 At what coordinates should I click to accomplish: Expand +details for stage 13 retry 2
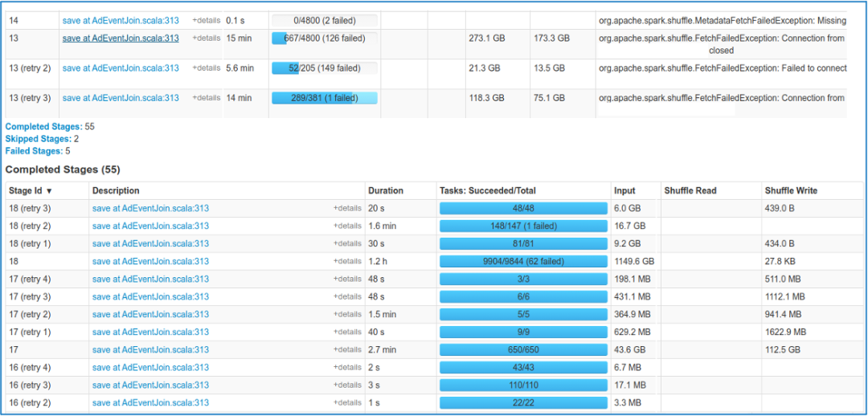coord(206,68)
